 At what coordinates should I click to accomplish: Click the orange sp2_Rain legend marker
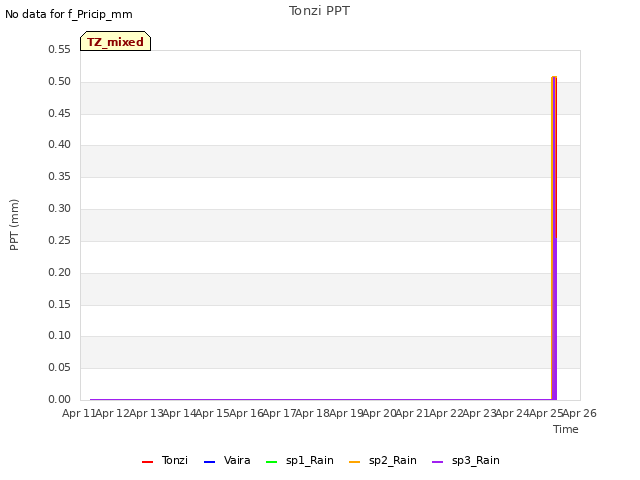tap(355, 462)
